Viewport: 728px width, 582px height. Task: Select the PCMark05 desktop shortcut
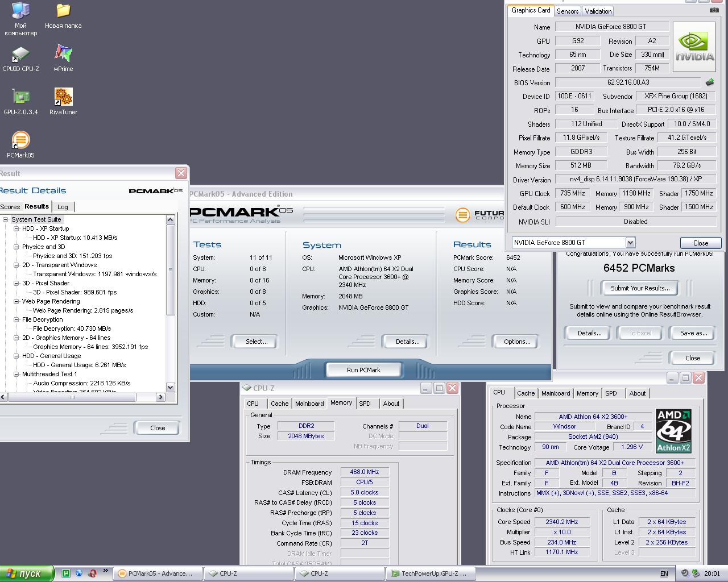20,145
